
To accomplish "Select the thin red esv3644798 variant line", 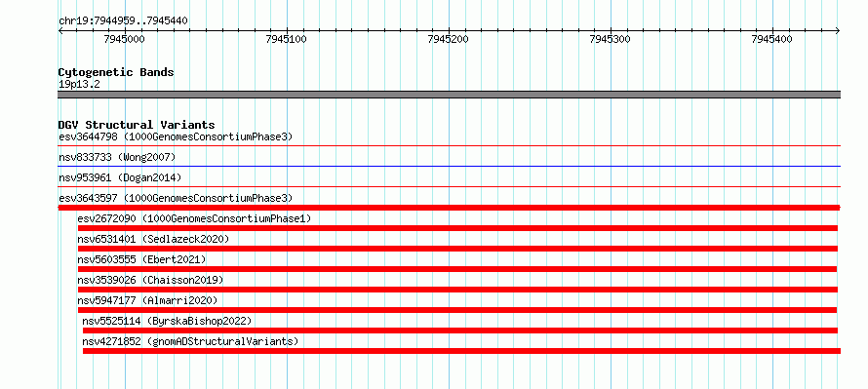I will [449, 146].
